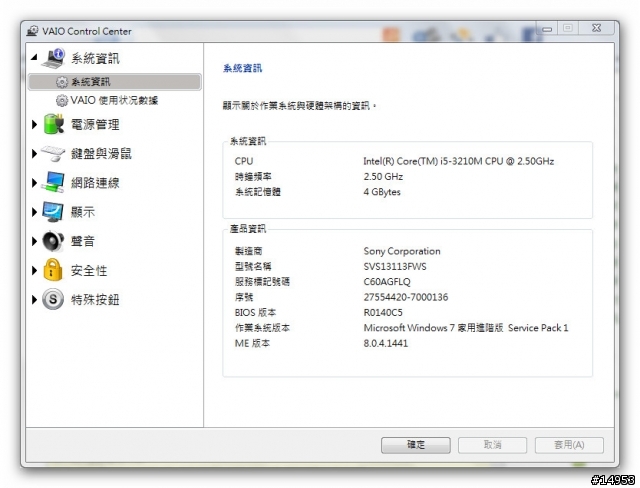Viewport: 640px width, 488px height.
Task: Select top-level 系統資訊 category label
Action: pos(95,58)
